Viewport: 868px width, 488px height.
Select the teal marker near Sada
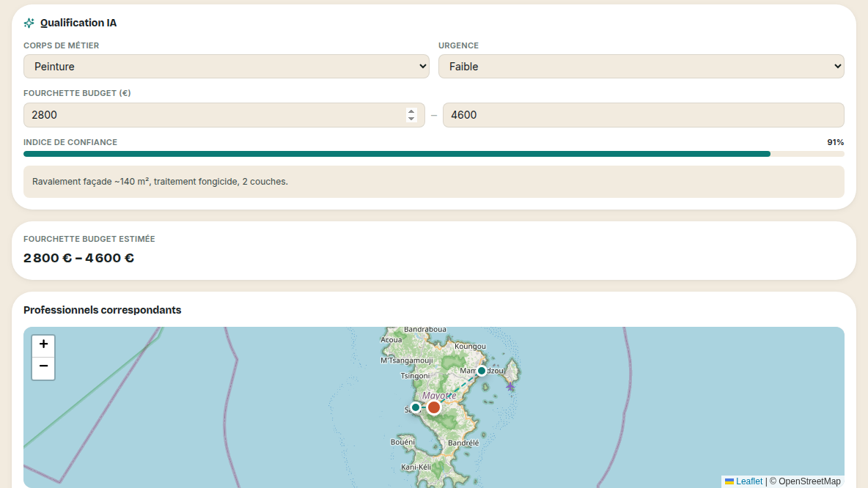(416, 408)
